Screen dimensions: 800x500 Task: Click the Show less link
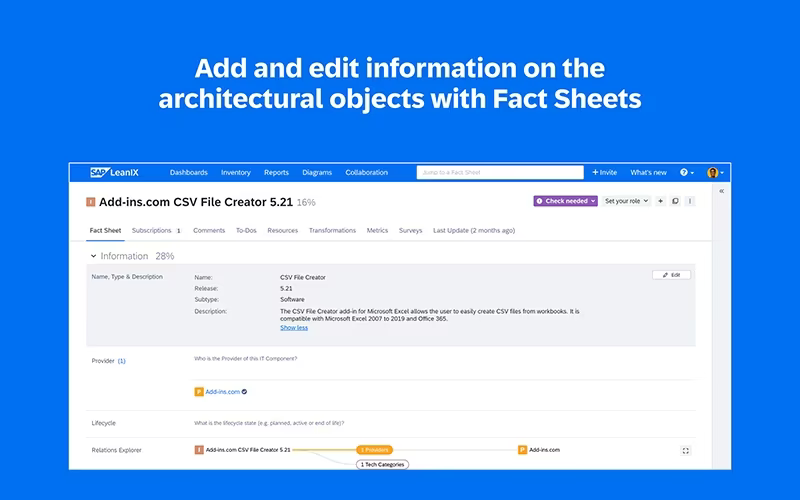click(294, 328)
